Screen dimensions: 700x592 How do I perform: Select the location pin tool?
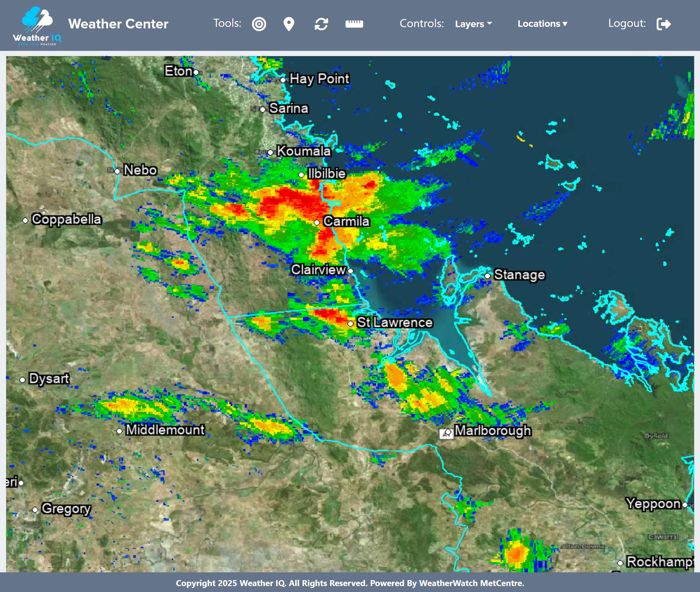tap(289, 24)
